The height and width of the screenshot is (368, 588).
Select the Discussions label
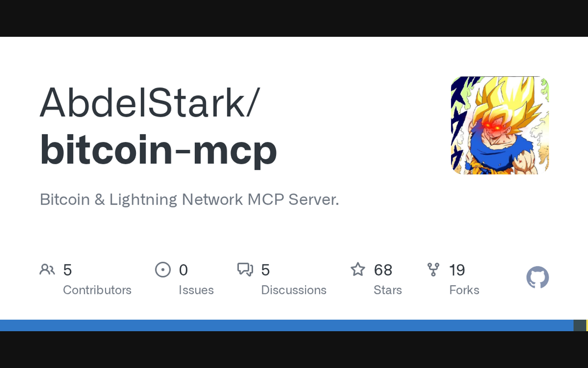pos(294,290)
